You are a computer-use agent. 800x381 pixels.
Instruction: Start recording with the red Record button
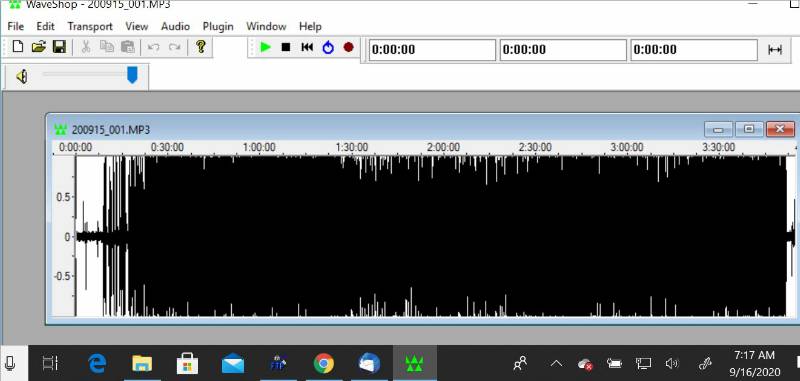(x=348, y=47)
